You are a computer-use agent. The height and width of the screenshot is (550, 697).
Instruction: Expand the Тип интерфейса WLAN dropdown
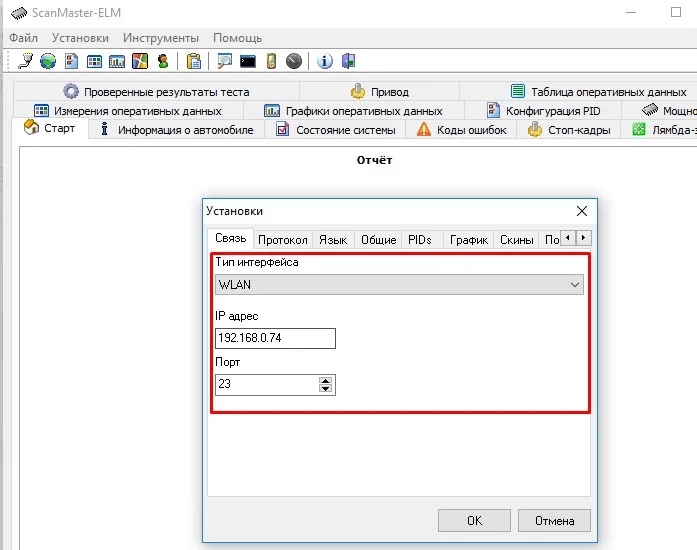tap(399, 285)
